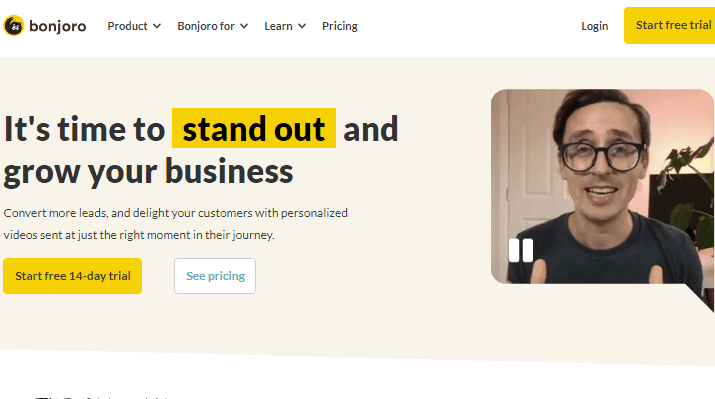Expand the Learn dropdown chevron
This screenshot has height=399, width=715.
click(301, 26)
